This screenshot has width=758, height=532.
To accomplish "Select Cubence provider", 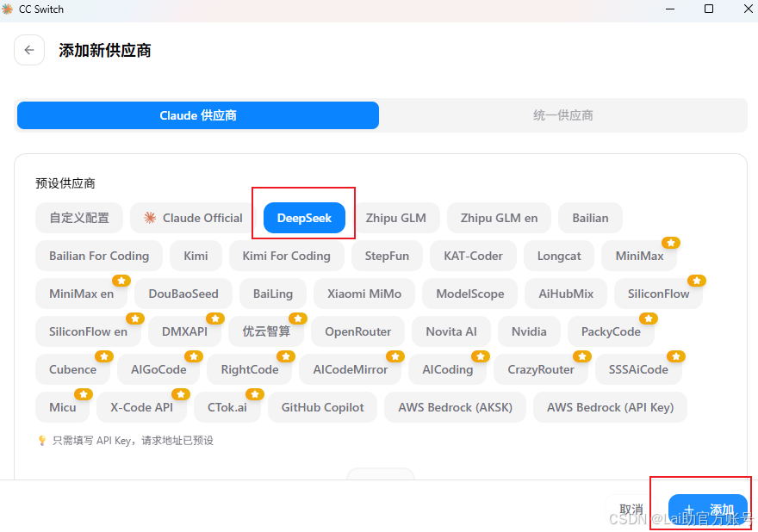I will pos(72,369).
